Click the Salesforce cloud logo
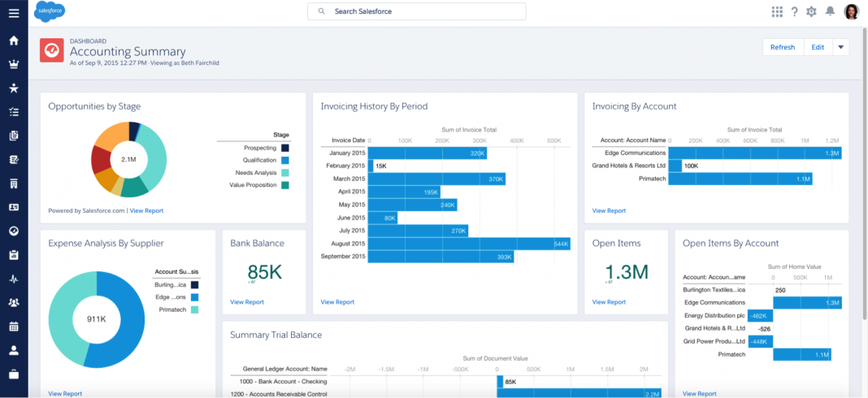Screen dimensions: 868x398 tap(50, 11)
